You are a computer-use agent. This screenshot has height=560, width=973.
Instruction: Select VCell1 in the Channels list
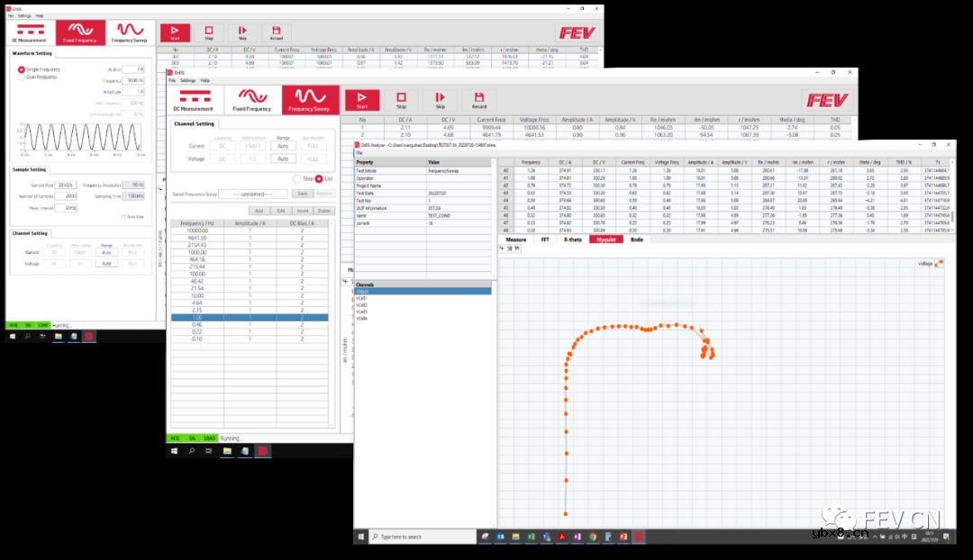click(x=362, y=298)
